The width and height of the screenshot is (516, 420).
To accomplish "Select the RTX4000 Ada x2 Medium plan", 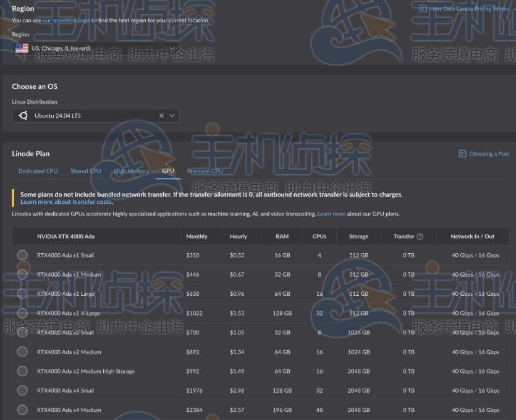I will tap(22, 352).
